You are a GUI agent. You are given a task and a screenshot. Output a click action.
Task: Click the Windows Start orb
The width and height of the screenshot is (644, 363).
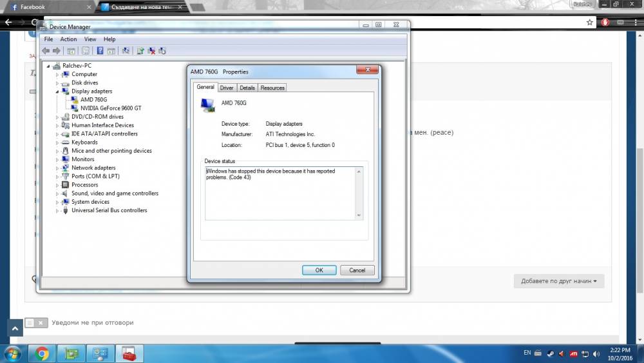(12, 353)
